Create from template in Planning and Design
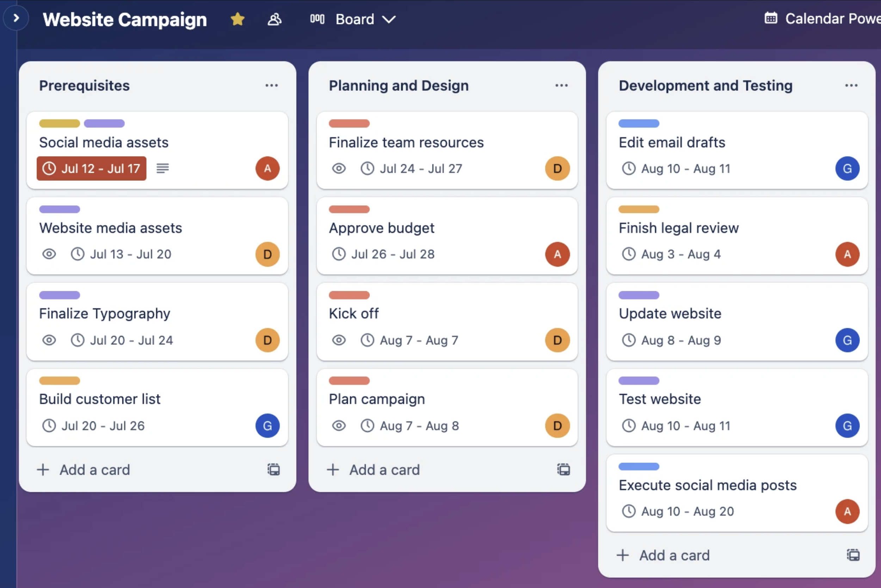881x588 pixels. 563,470
